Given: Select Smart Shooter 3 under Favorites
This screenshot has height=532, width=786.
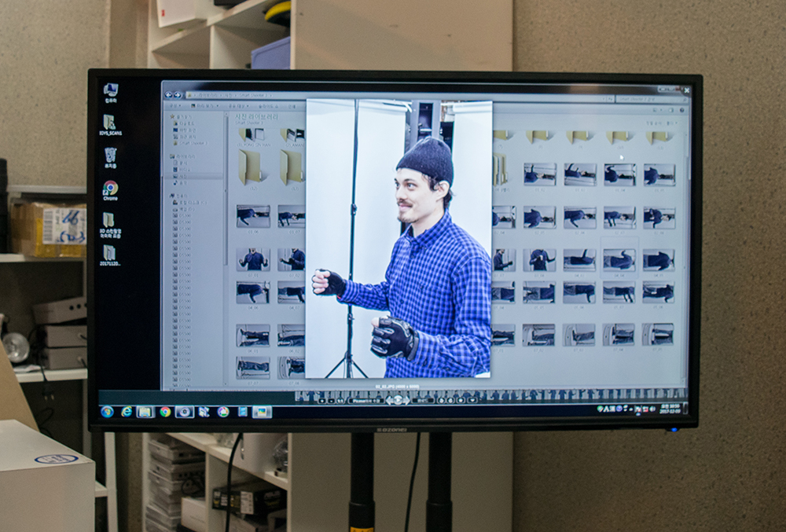Looking at the screenshot, I should 190,143.
